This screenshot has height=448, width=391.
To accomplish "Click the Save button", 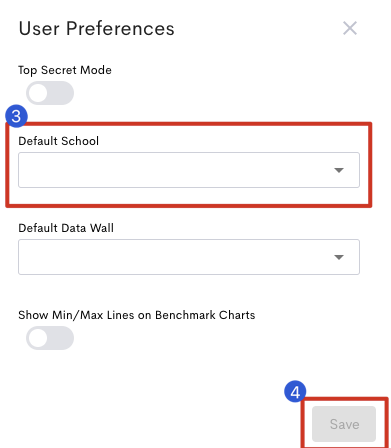I will [x=344, y=424].
